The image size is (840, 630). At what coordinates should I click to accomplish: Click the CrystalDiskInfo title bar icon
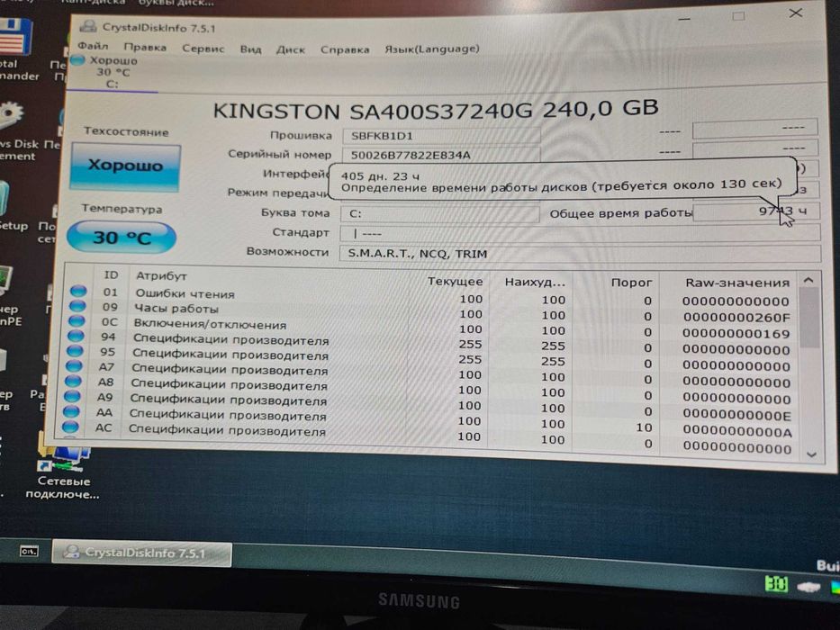[x=88, y=26]
